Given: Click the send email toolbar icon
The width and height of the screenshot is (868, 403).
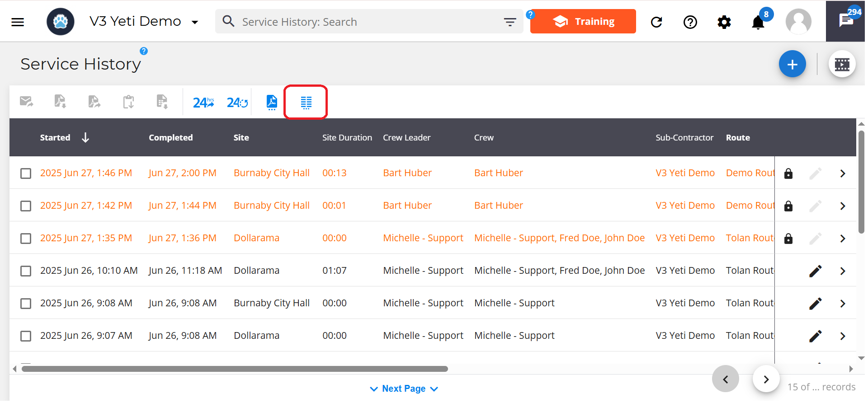Looking at the screenshot, I should (26, 102).
